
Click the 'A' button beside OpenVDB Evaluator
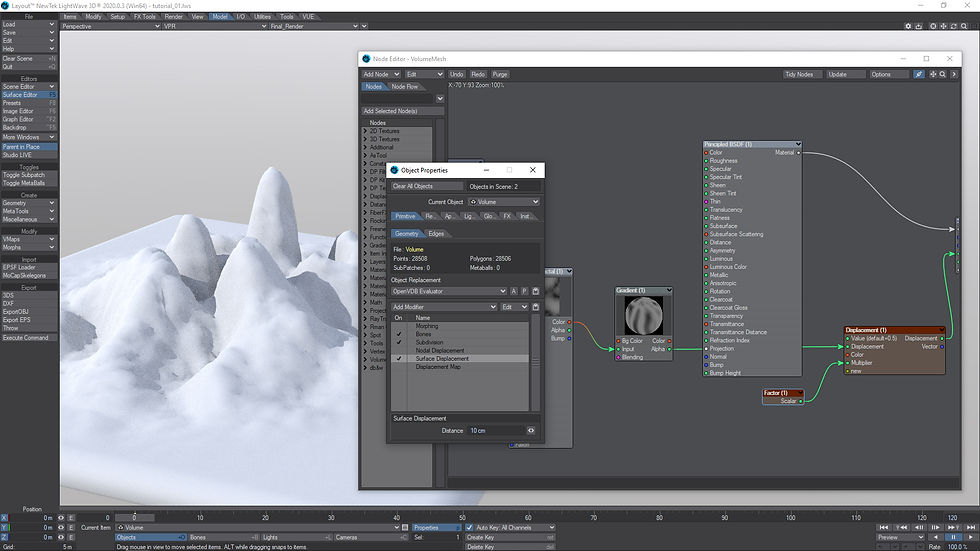(x=514, y=291)
